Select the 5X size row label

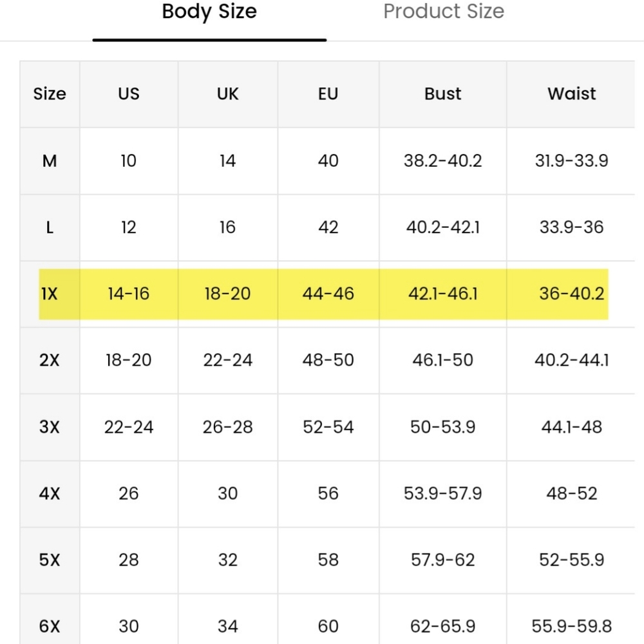click(x=50, y=560)
